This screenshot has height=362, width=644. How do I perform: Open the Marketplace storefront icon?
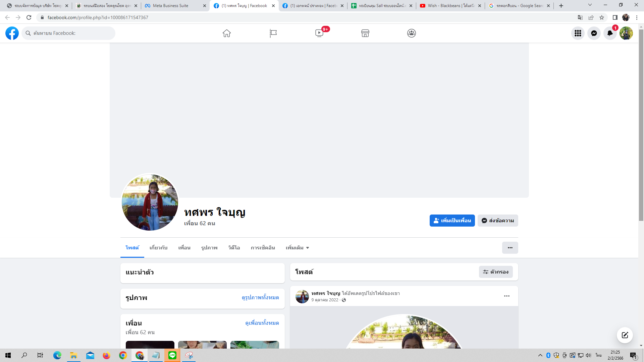click(x=365, y=33)
